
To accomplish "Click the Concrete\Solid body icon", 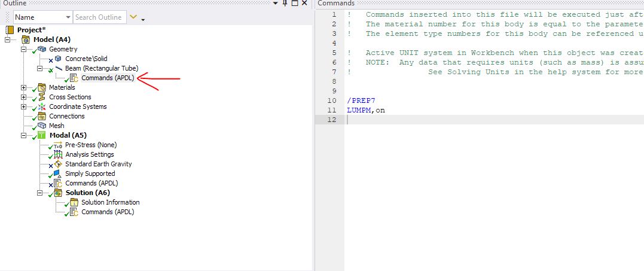I will click(x=58, y=59).
